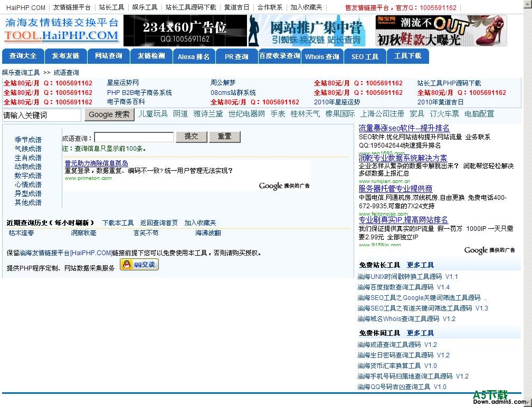The height and width of the screenshot is (407, 532).
Task: Click 普元助力消除信息孤岛 ad link
Action: click(x=97, y=163)
